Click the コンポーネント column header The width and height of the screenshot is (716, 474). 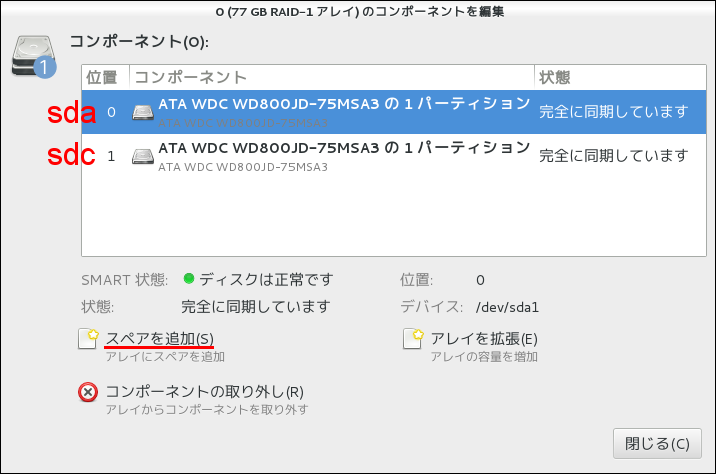[332, 77]
